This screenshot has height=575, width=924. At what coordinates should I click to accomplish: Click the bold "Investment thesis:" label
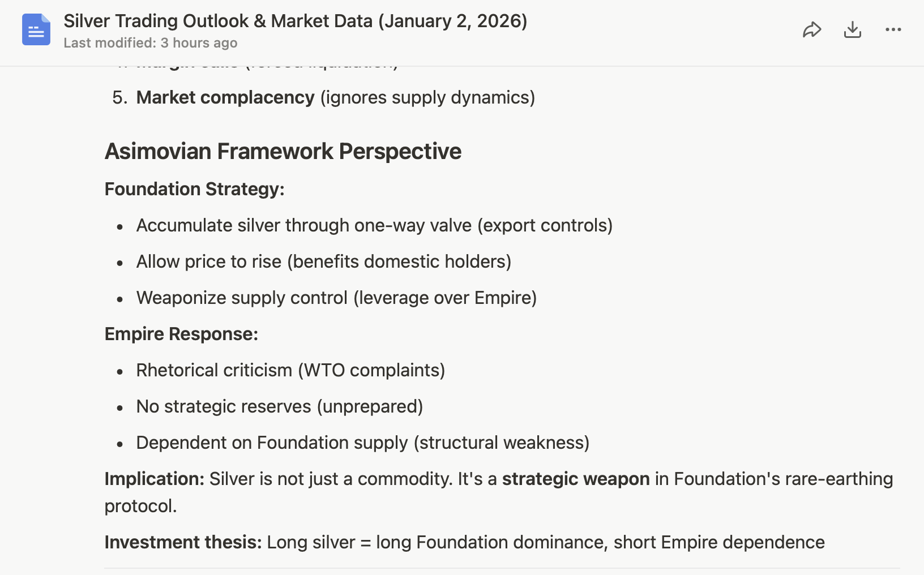pos(183,542)
